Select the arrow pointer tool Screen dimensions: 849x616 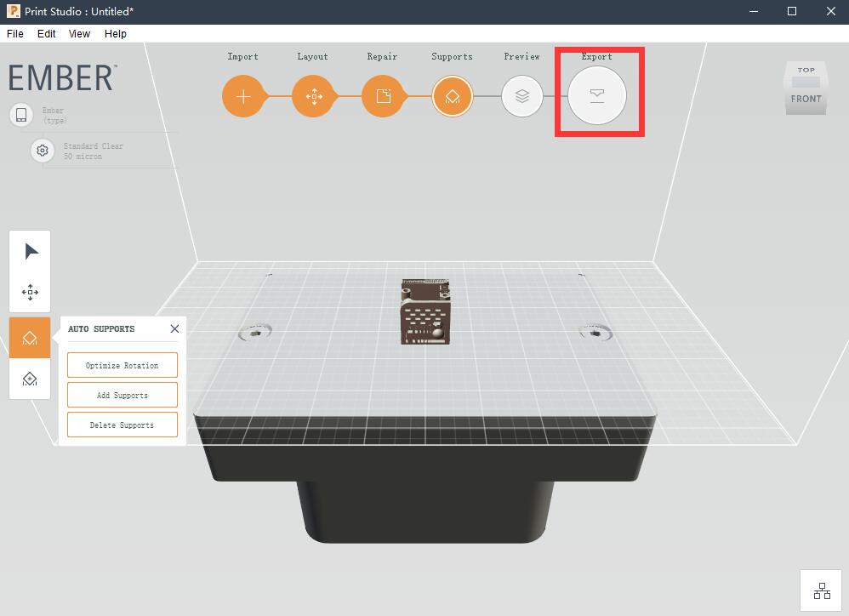click(31, 252)
